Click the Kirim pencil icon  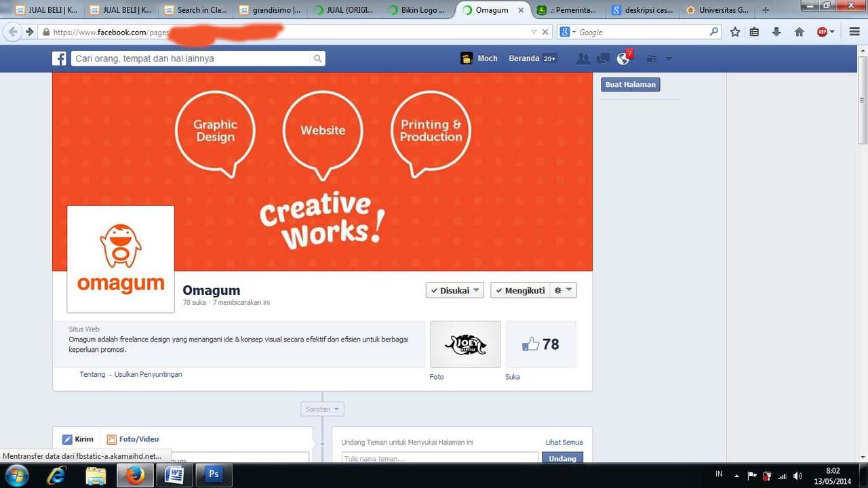(67, 439)
